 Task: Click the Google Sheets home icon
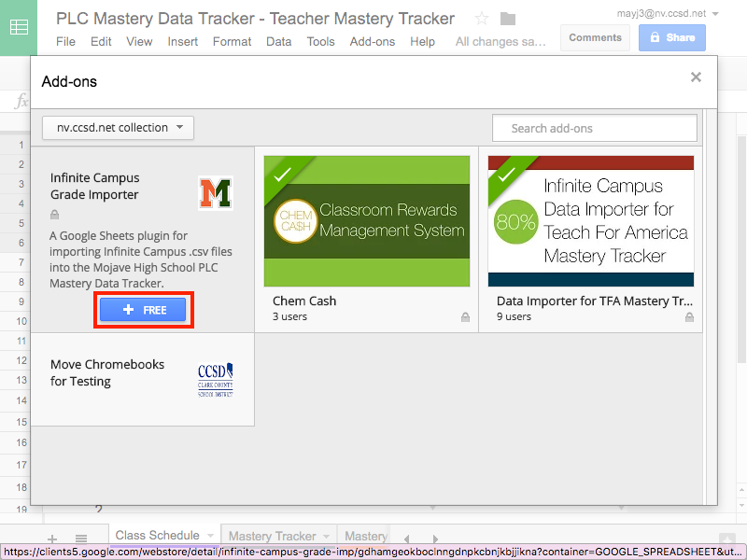19,27
